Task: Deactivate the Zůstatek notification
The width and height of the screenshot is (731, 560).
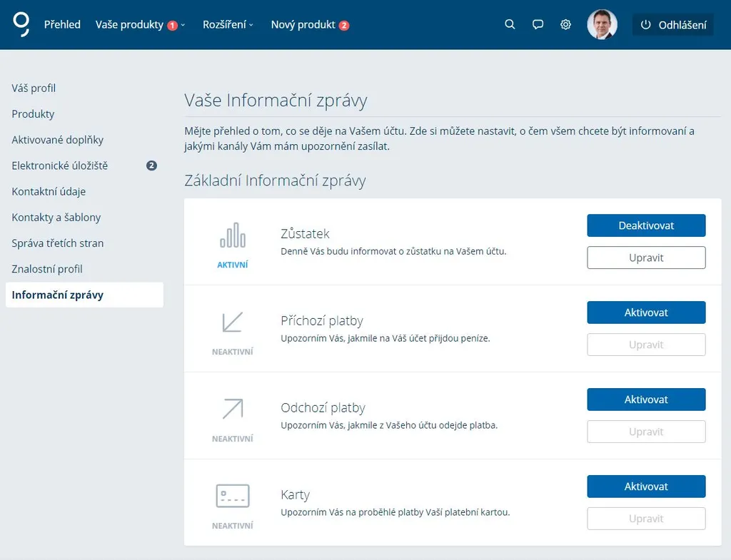Action: click(646, 225)
